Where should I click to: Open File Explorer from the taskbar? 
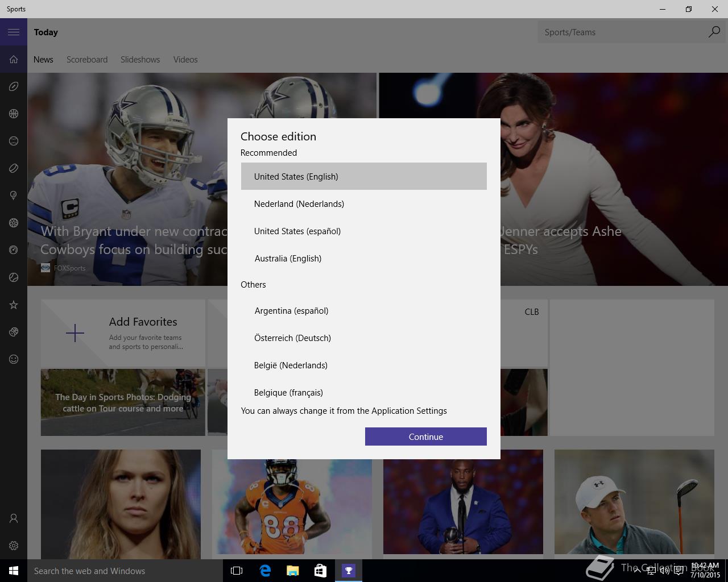point(292,571)
